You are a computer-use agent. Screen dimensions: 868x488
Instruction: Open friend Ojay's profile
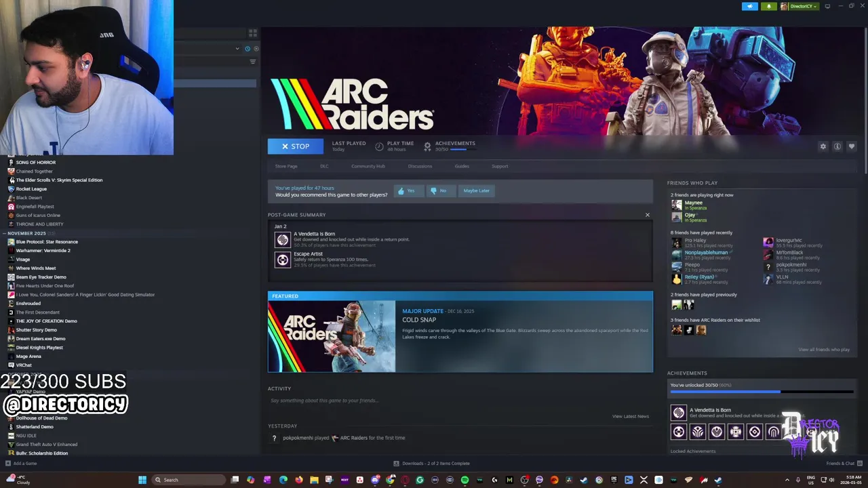(x=690, y=215)
